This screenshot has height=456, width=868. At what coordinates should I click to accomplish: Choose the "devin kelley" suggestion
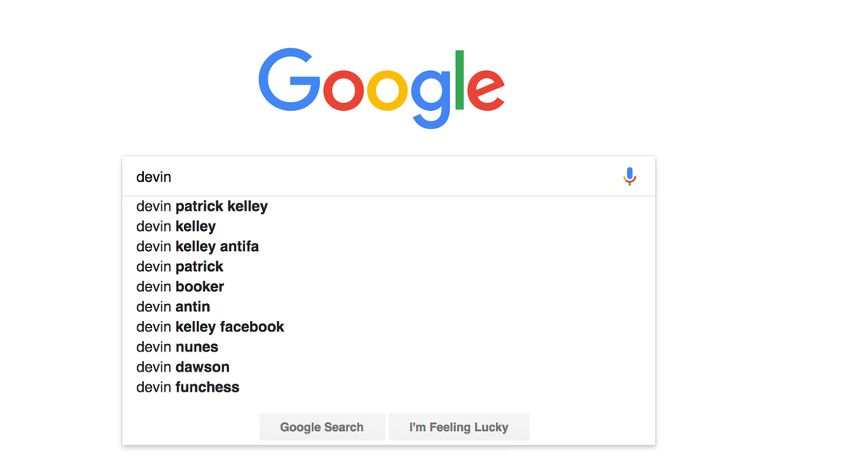[176, 227]
